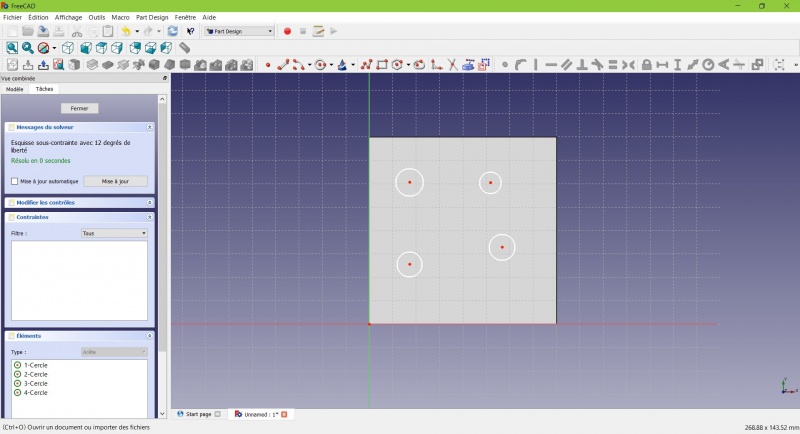Viewport: 800px width, 434px height.
Task: Open the Filtre Tous dropdown
Action: (x=114, y=233)
